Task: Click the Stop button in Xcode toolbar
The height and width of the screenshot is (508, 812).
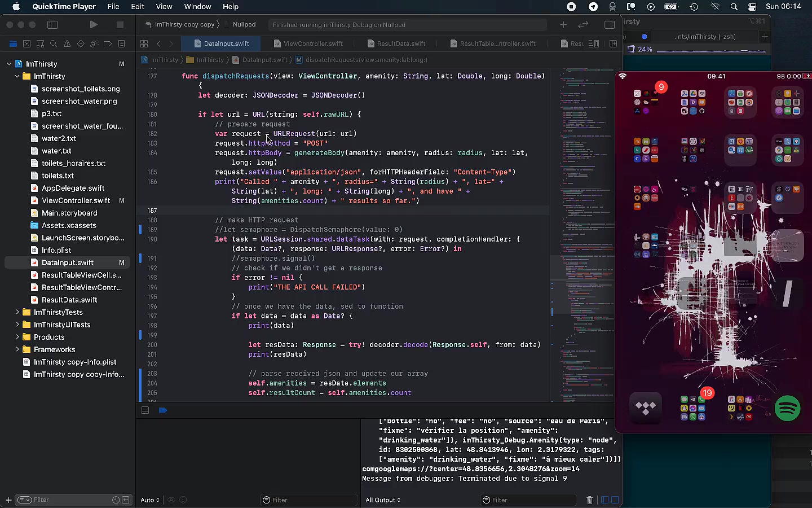Action: [120, 25]
